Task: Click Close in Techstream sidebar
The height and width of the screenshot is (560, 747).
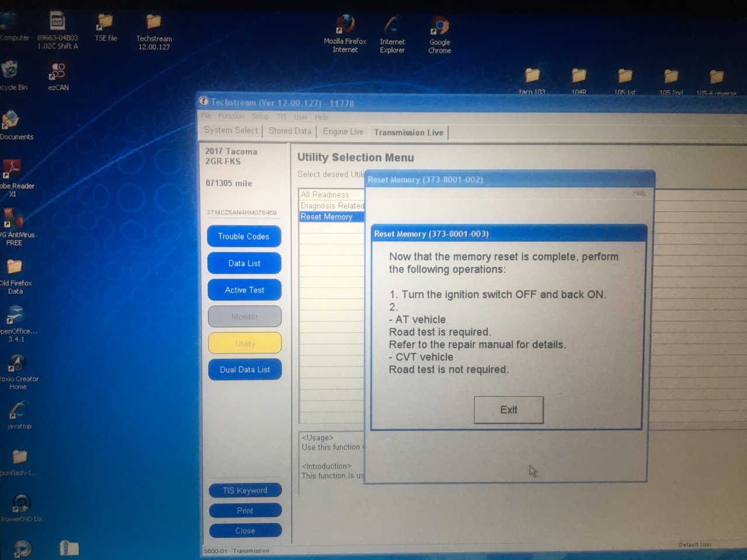Action: pyautogui.click(x=245, y=531)
